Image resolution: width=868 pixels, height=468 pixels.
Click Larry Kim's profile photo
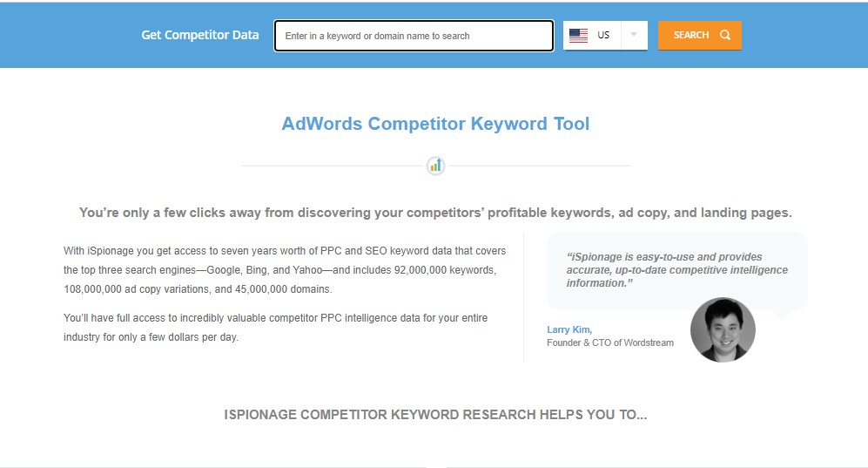pos(723,329)
